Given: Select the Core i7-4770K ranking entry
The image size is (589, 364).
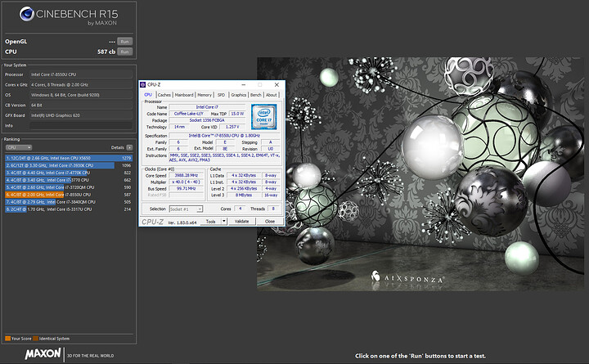Looking at the screenshot, I should point(69,173).
